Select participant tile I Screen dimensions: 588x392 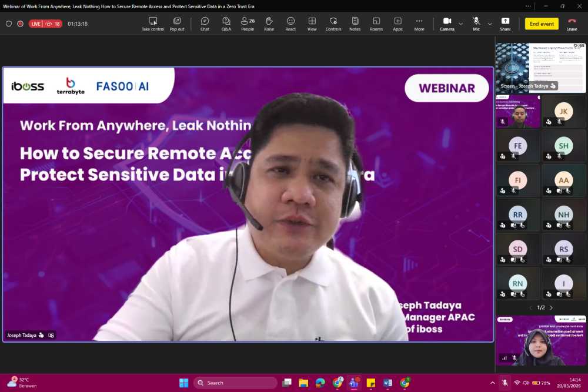[x=563, y=284]
